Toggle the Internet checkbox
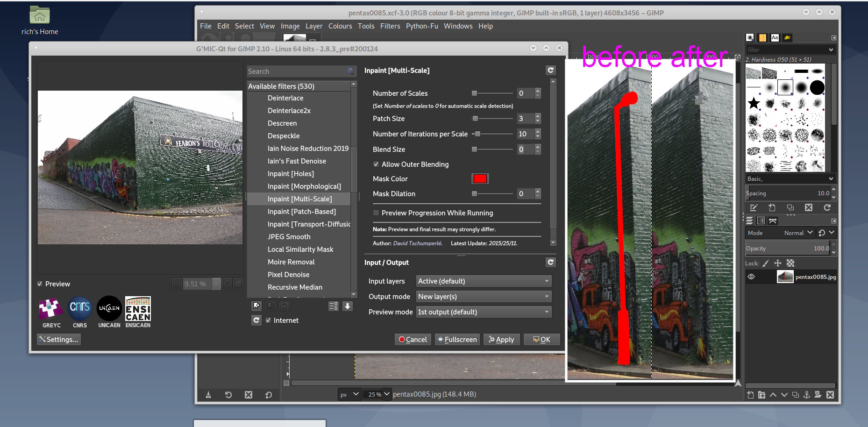 tap(268, 320)
